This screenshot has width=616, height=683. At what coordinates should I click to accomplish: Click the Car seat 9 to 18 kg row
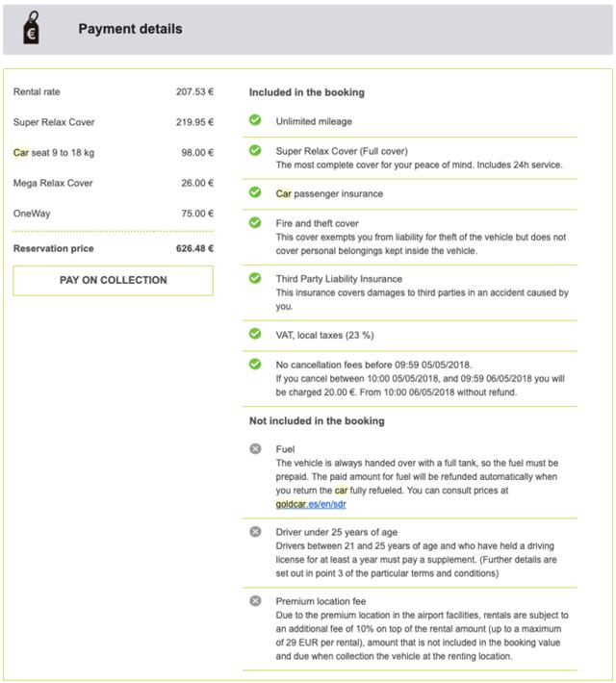(x=113, y=152)
